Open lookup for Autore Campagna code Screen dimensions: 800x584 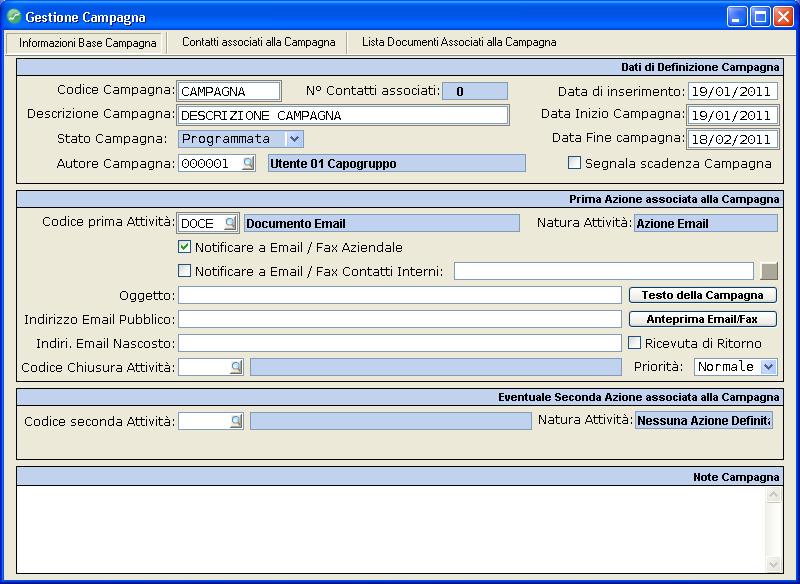[x=248, y=163]
